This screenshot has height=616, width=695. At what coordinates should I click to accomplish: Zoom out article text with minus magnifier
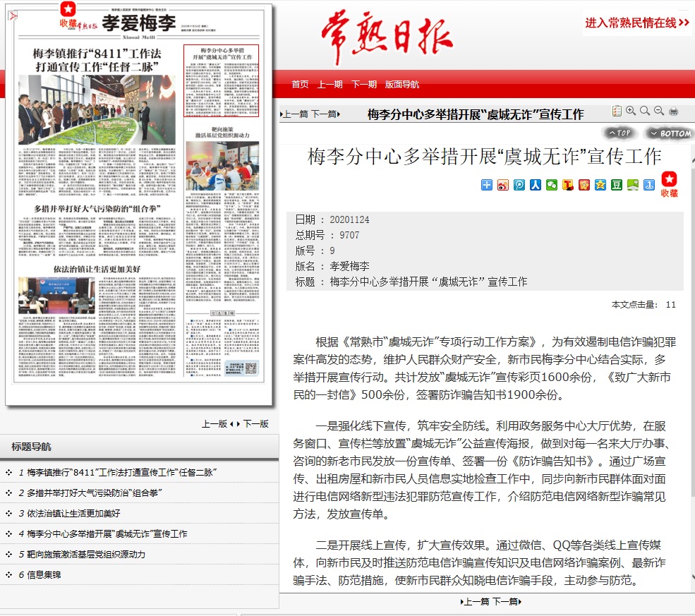659,111
